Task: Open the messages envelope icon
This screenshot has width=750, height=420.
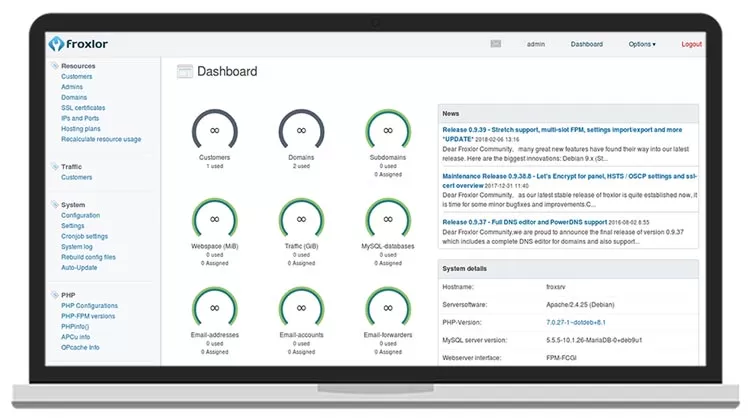Action: (496, 44)
